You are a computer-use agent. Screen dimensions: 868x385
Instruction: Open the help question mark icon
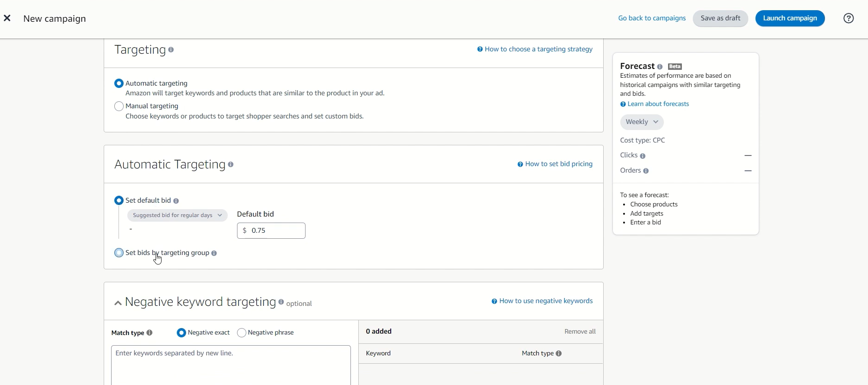tap(848, 18)
